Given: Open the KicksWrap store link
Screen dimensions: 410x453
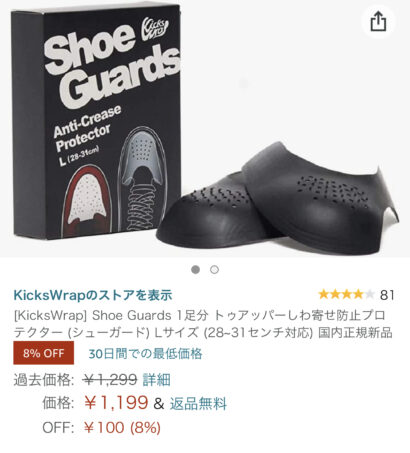Looking at the screenshot, I should click(93, 295).
